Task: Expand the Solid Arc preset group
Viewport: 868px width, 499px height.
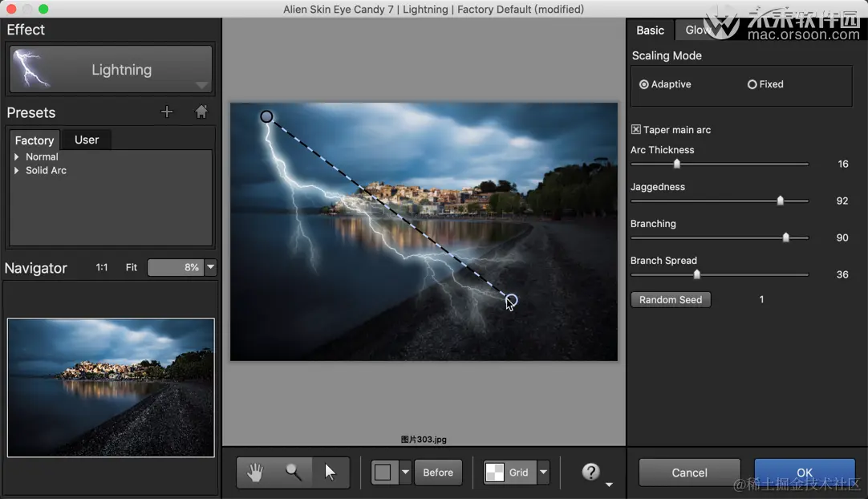Action: (x=17, y=171)
